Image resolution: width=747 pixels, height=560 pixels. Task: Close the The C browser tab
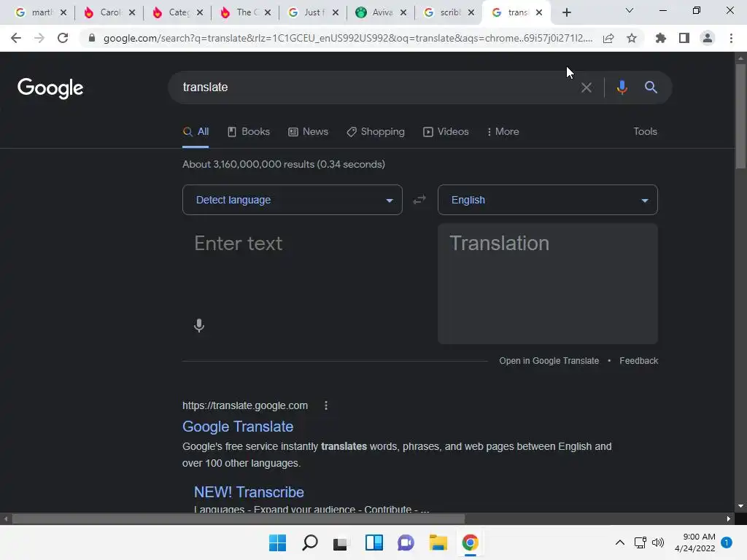(x=268, y=13)
